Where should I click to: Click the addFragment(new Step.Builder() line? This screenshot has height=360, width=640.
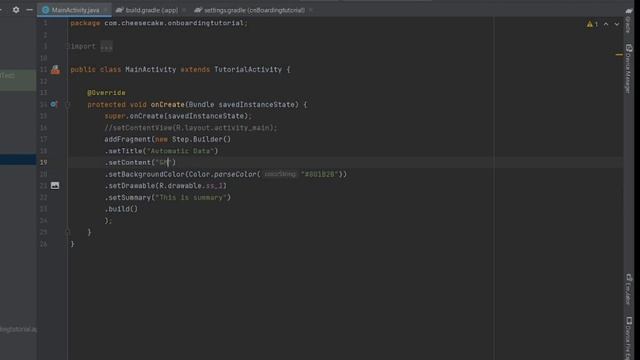167,140
